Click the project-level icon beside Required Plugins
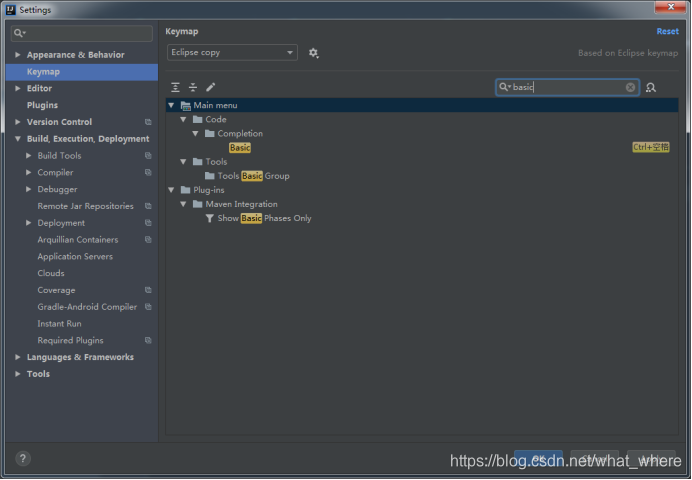 (148, 341)
